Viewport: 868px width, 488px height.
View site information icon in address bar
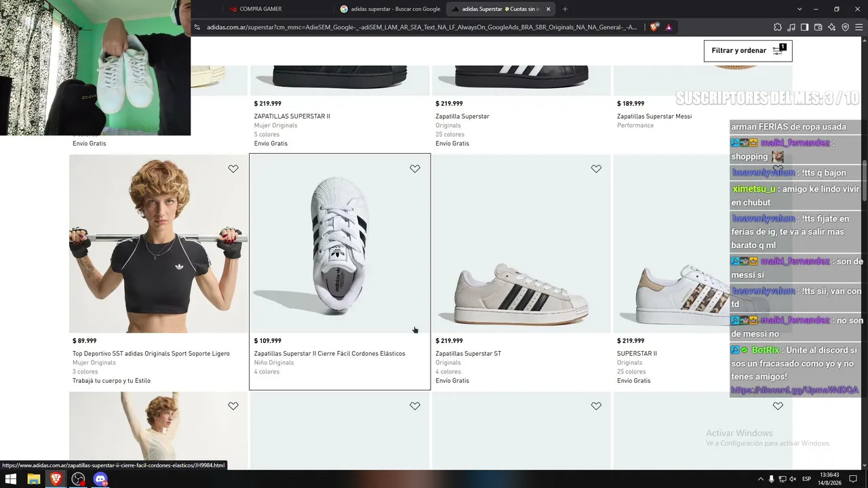click(197, 27)
